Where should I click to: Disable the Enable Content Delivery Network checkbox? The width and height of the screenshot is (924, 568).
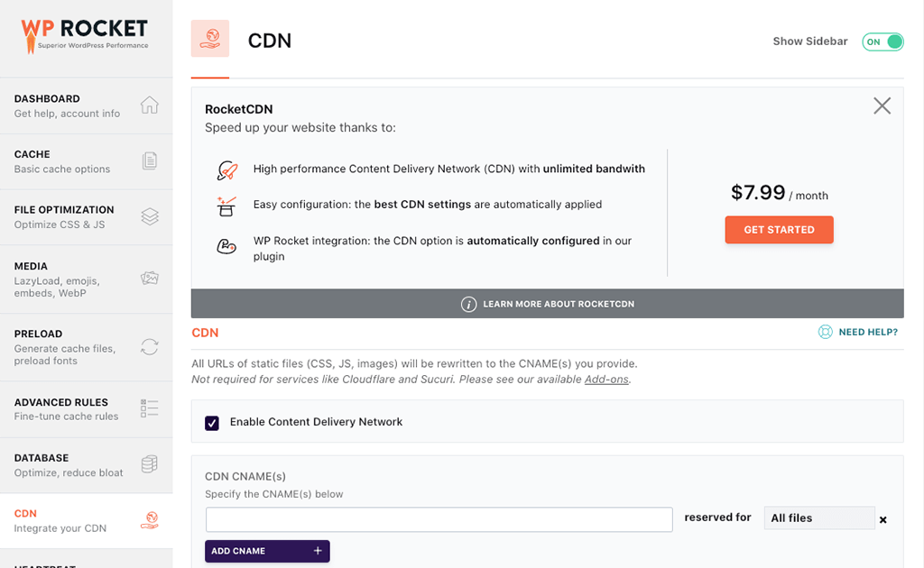tap(212, 422)
